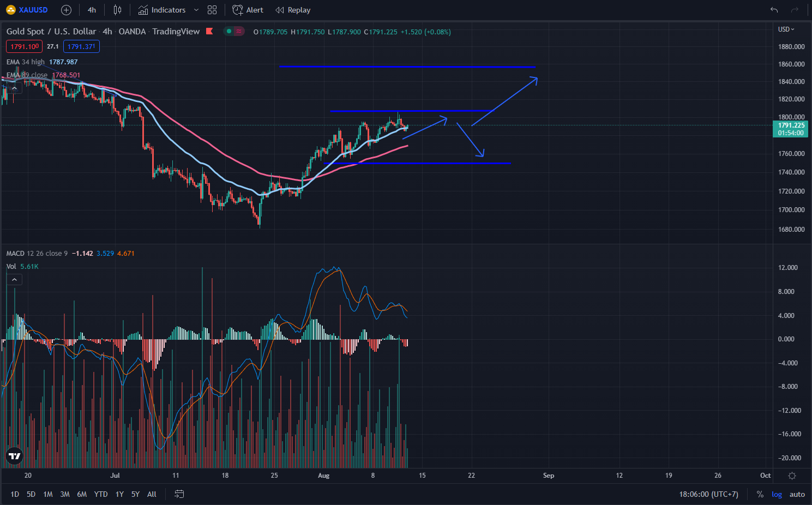Screen dimensions: 812x505
Task: Toggle log scale mode
Action: 777,494
